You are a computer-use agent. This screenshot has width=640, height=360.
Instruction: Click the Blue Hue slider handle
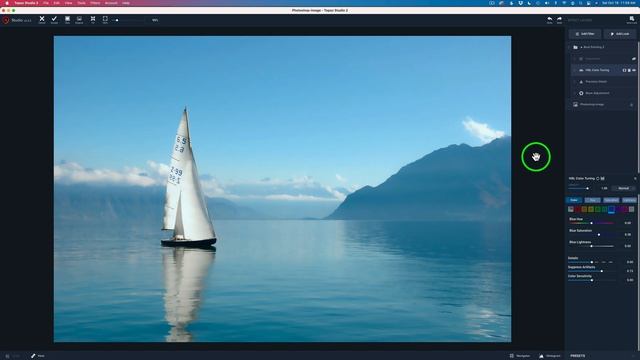[x=591, y=223]
